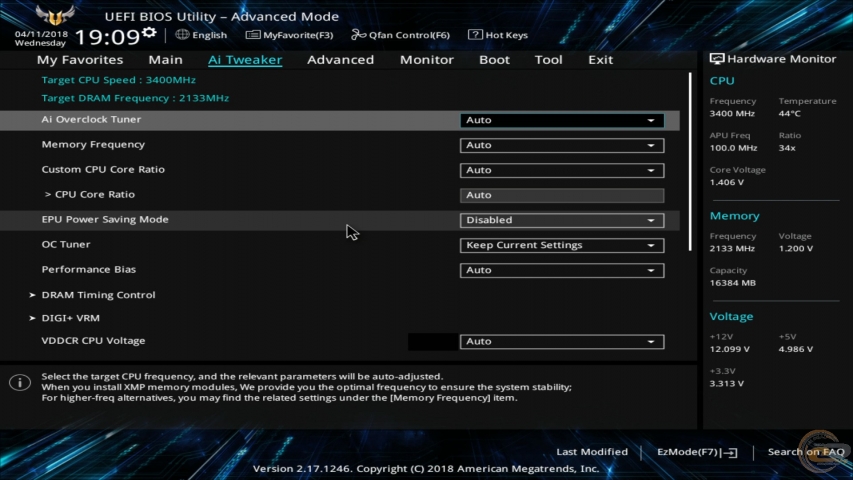Viewport: 853px width, 480px height.
Task: Click the 19:09 clock display
Action: tap(108, 38)
